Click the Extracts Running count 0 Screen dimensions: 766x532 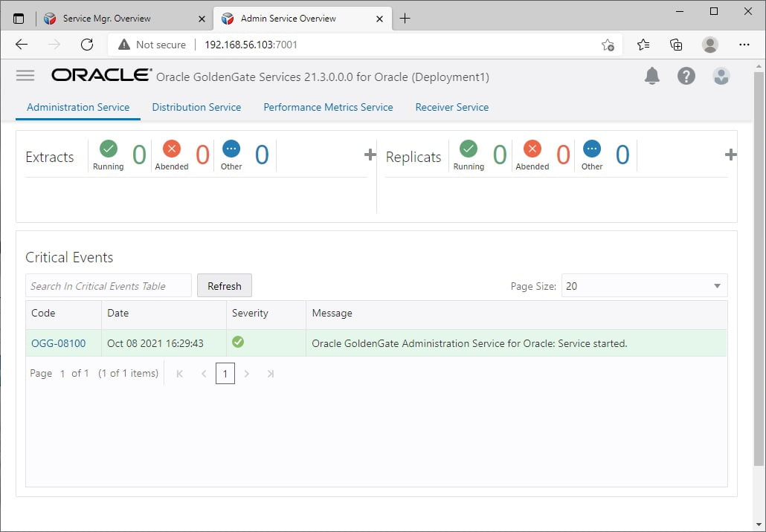point(139,155)
